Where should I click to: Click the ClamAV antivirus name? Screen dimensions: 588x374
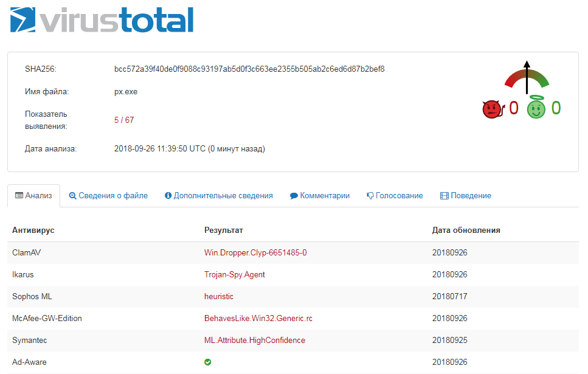[x=26, y=252]
